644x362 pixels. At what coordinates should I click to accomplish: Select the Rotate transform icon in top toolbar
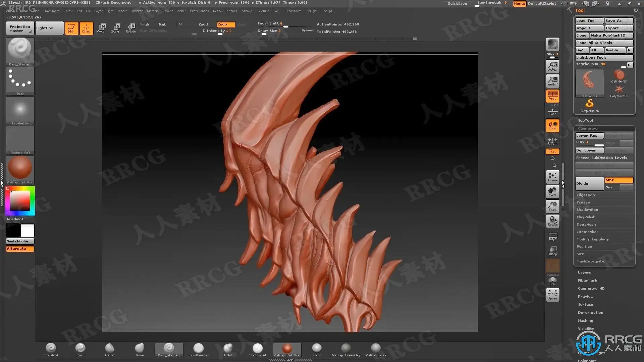(x=130, y=28)
